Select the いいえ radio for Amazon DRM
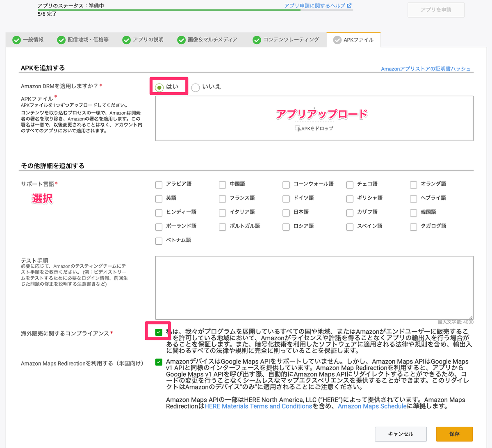492x448 pixels. [195, 87]
